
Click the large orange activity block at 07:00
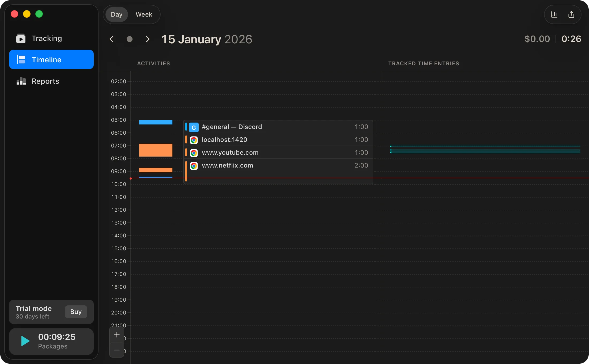pos(156,150)
